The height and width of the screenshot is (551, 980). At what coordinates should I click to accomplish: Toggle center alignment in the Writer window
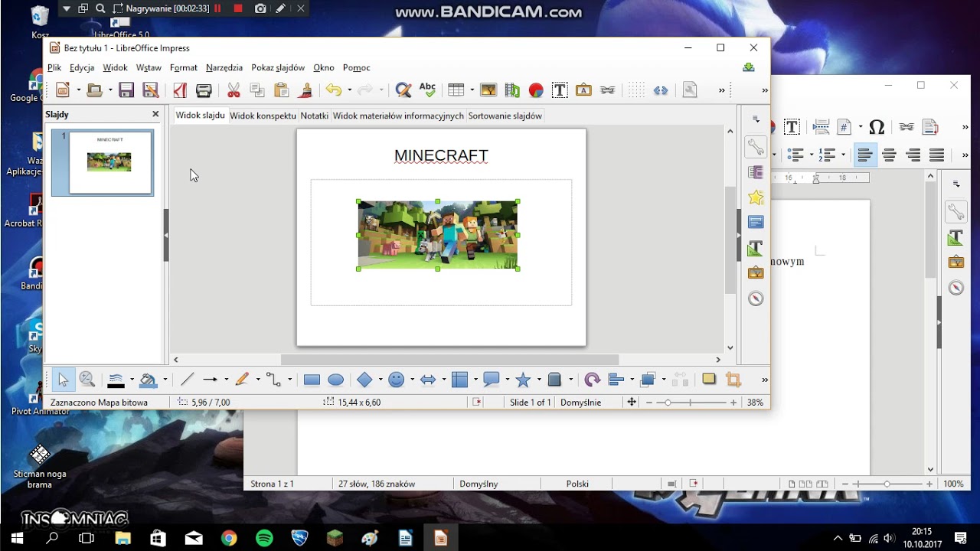pyautogui.click(x=889, y=155)
